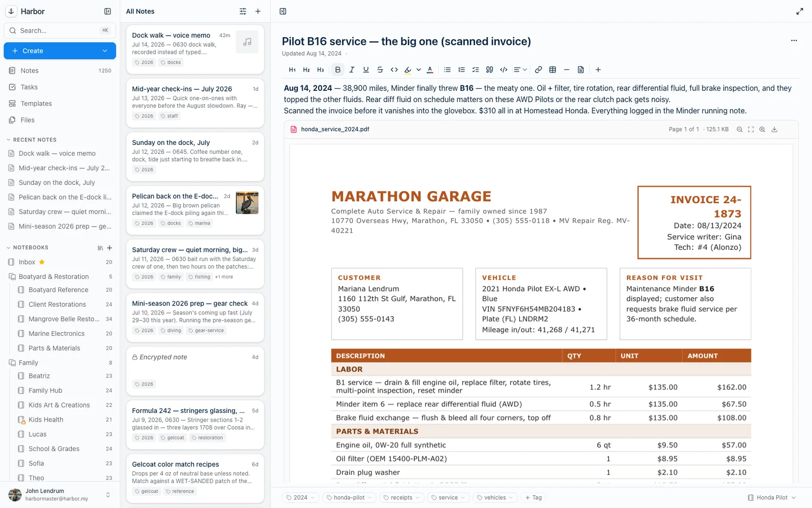The image size is (812, 508).
Task: Collapse the Harbor sidebar
Action: pos(108,11)
